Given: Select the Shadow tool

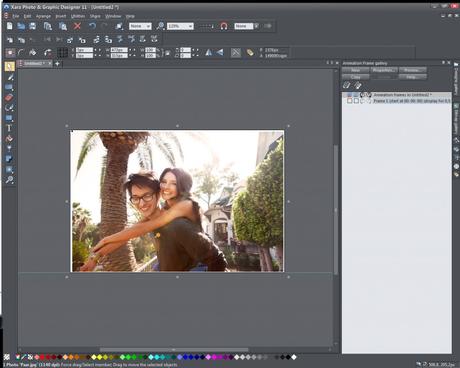Looking at the screenshot, I should 9,159.
